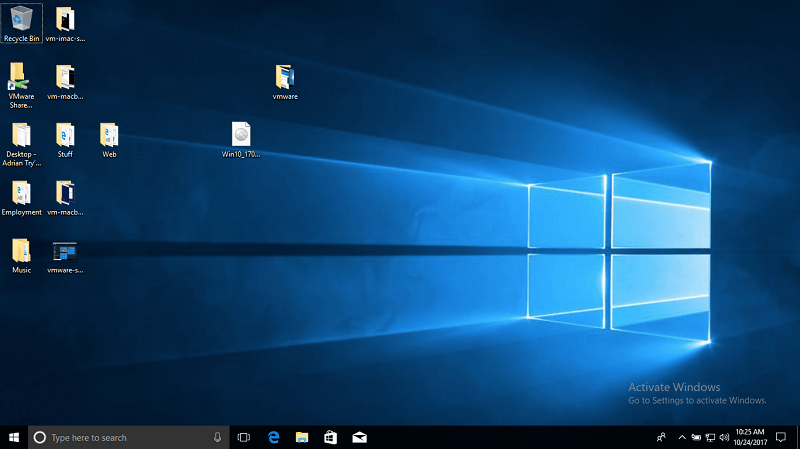Image resolution: width=800 pixels, height=449 pixels.
Task: Open the Web folder
Action: [109, 140]
